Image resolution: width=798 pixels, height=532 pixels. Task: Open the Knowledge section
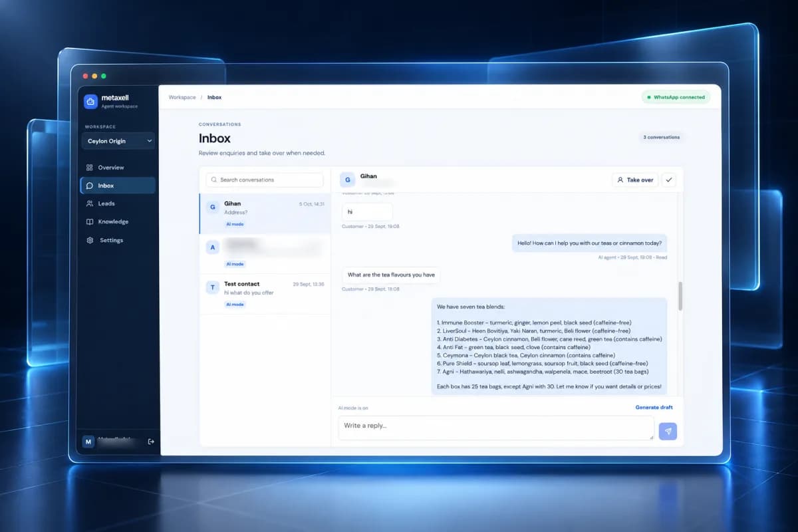point(118,221)
